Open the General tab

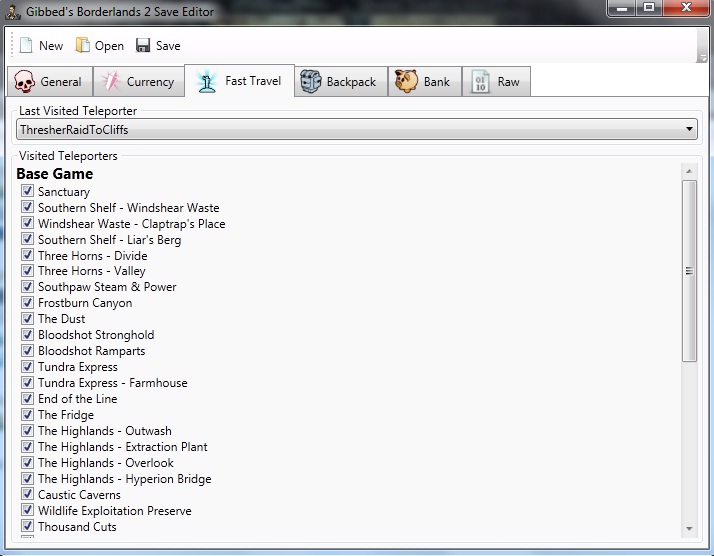pos(50,82)
